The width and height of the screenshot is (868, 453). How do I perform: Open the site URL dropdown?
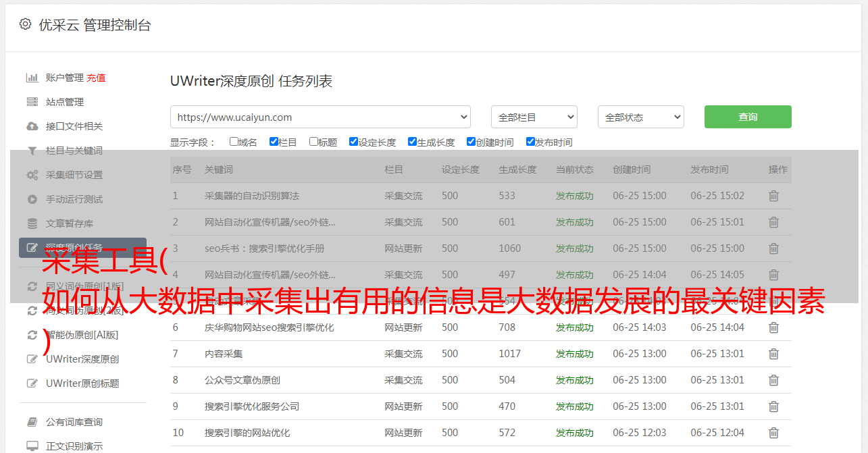[320, 117]
